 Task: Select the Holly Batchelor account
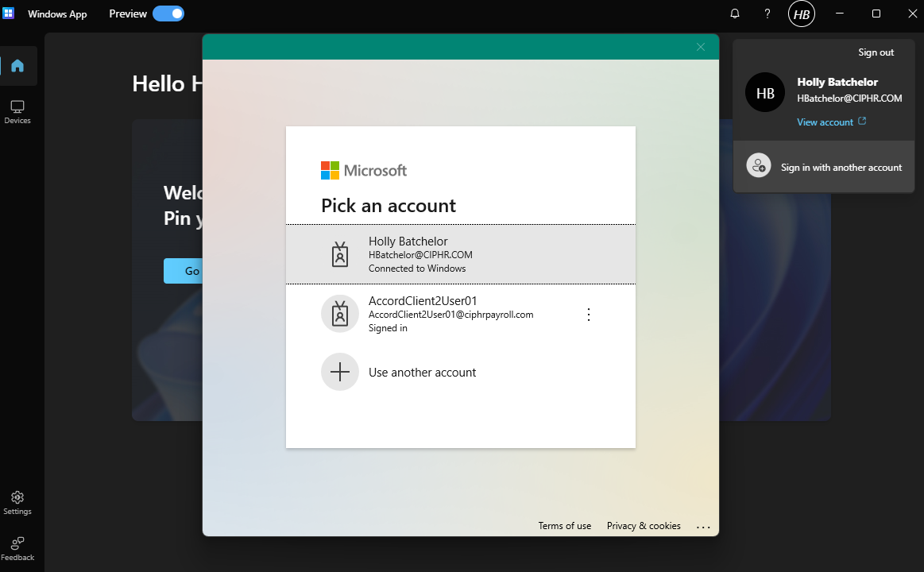(461, 254)
